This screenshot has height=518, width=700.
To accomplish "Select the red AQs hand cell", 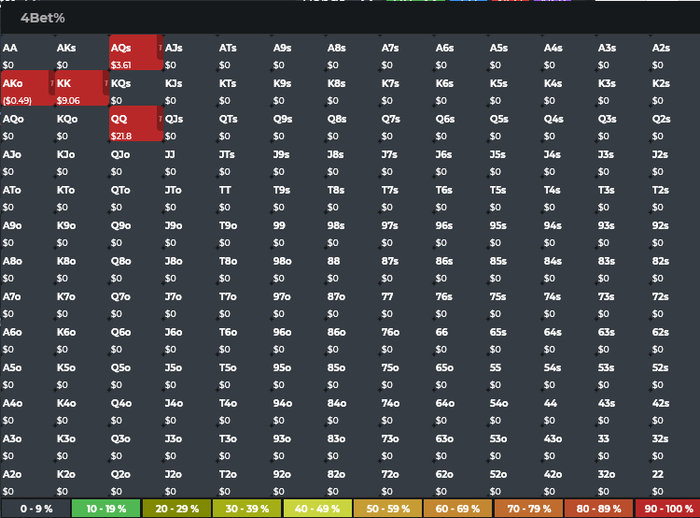I will pyautogui.click(x=136, y=52).
